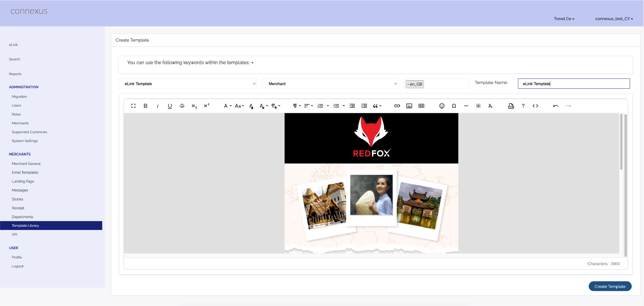
Task: Apply subscript formatting
Action: 194,106
